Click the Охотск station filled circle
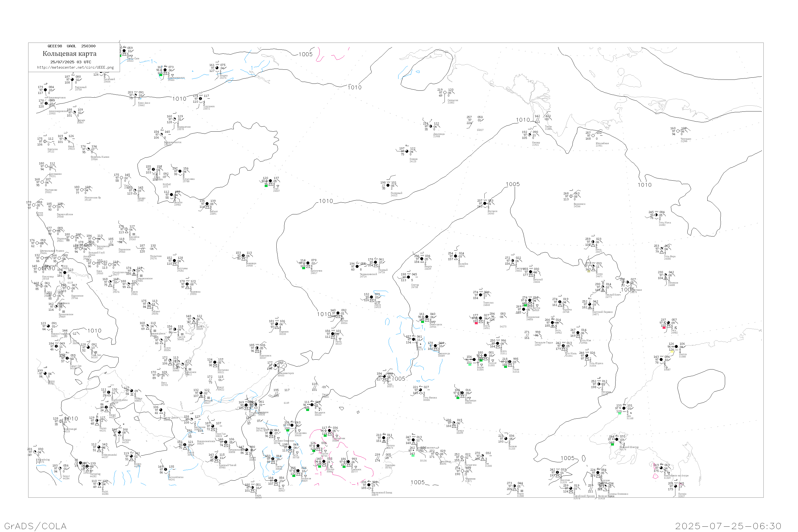This screenshot has width=798, height=532. (676, 346)
